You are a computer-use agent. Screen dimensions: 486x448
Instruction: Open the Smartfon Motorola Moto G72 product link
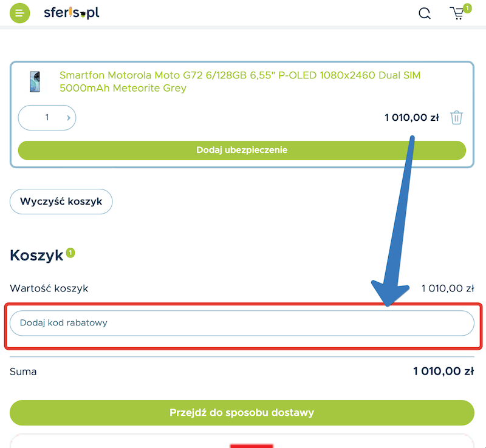pyautogui.click(x=240, y=82)
